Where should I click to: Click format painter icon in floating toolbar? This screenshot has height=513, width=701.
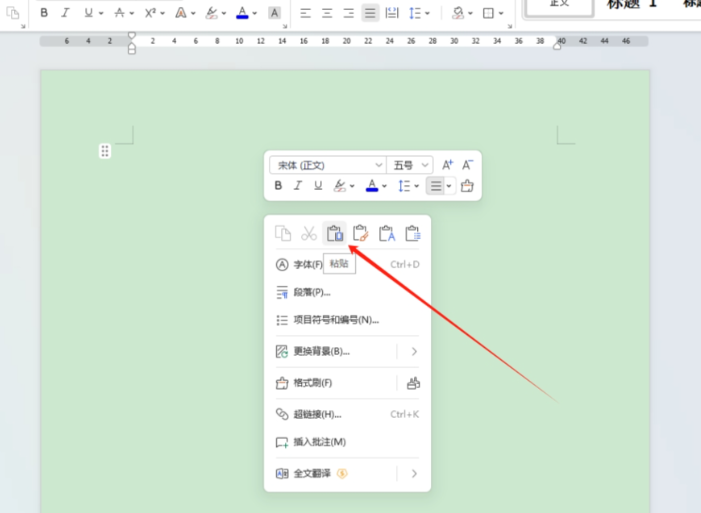tap(467, 186)
